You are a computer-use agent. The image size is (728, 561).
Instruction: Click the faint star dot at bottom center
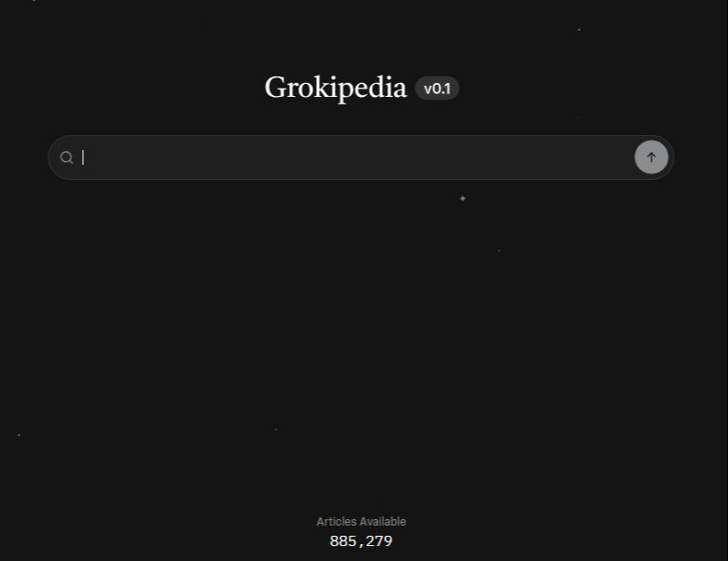(x=276, y=430)
